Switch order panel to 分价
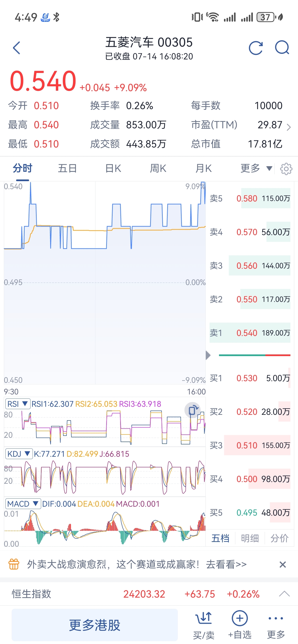 click(x=280, y=538)
